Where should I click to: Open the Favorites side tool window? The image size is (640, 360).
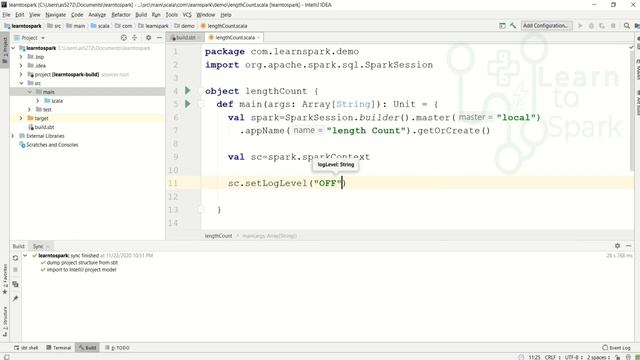(x=5, y=279)
